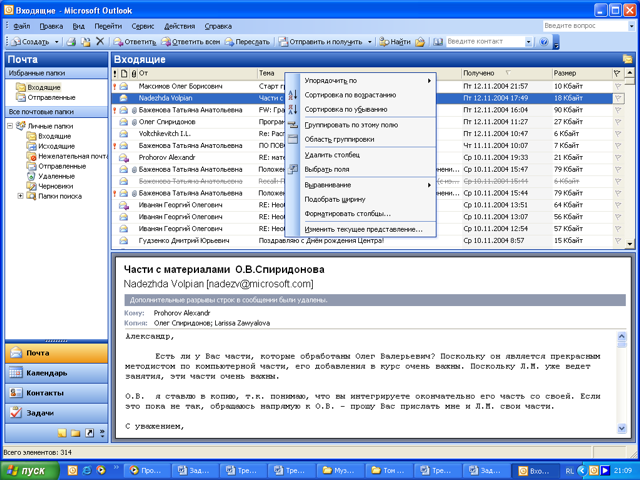This screenshot has width=640, height=480.
Task: Click the Контакты navigation button
Action: tap(57, 393)
